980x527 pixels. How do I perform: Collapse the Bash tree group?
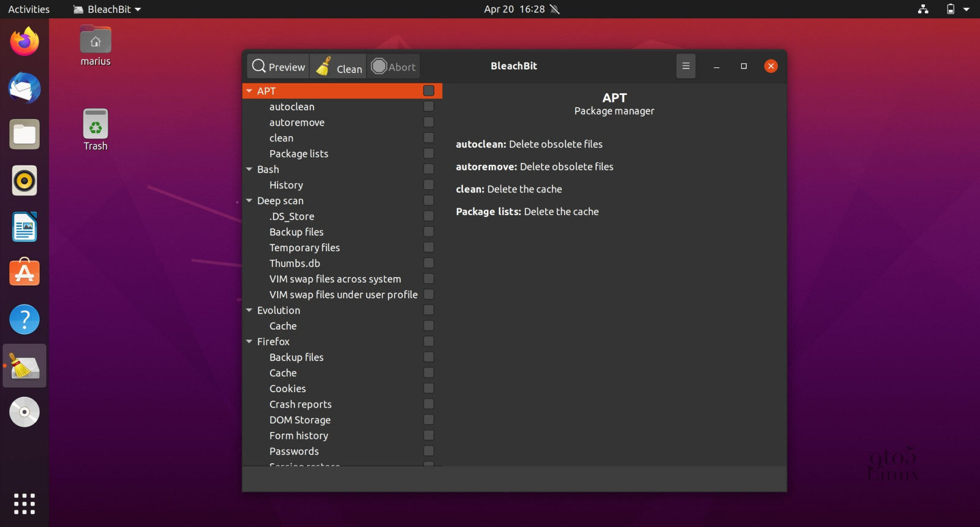[249, 169]
